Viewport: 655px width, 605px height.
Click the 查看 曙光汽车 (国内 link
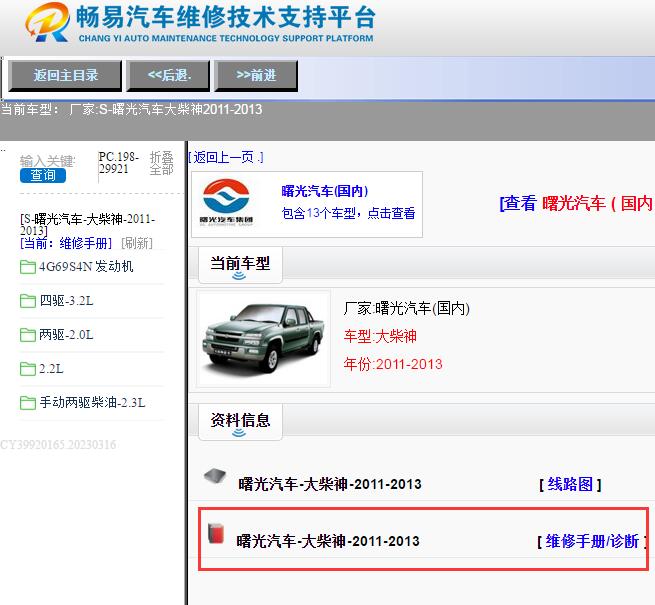577,203
